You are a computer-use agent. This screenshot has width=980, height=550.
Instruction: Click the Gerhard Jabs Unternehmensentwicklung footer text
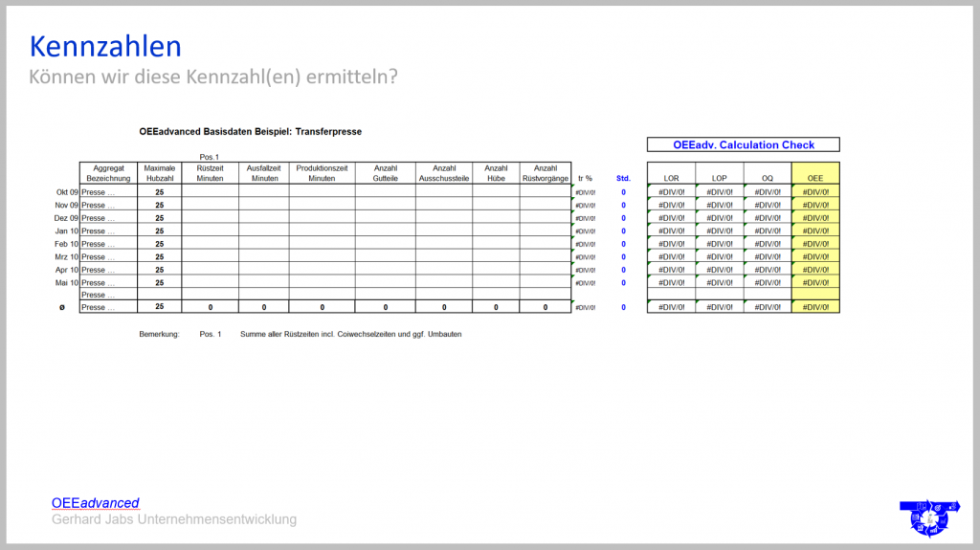coord(173,519)
